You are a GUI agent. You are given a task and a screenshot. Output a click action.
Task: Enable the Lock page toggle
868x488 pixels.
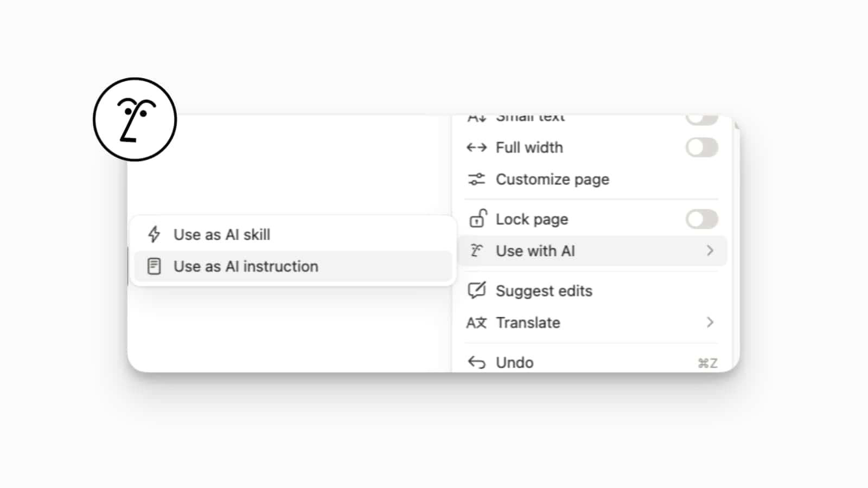point(702,219)
